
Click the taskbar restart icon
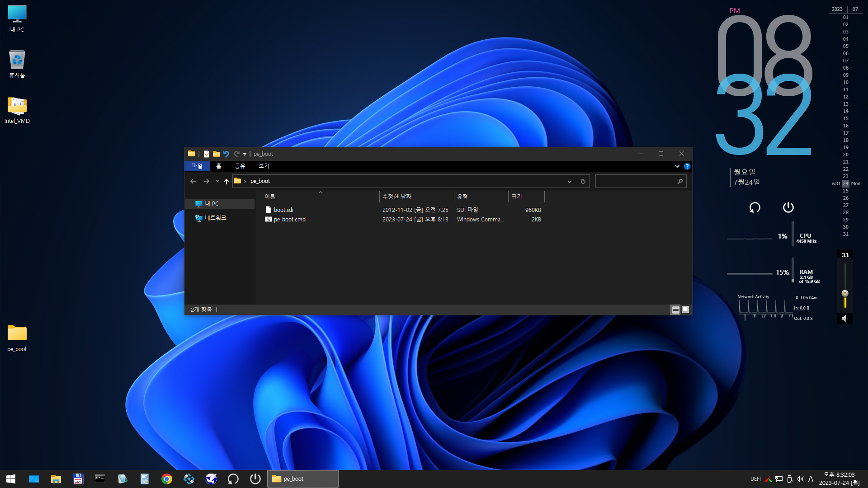233,479
